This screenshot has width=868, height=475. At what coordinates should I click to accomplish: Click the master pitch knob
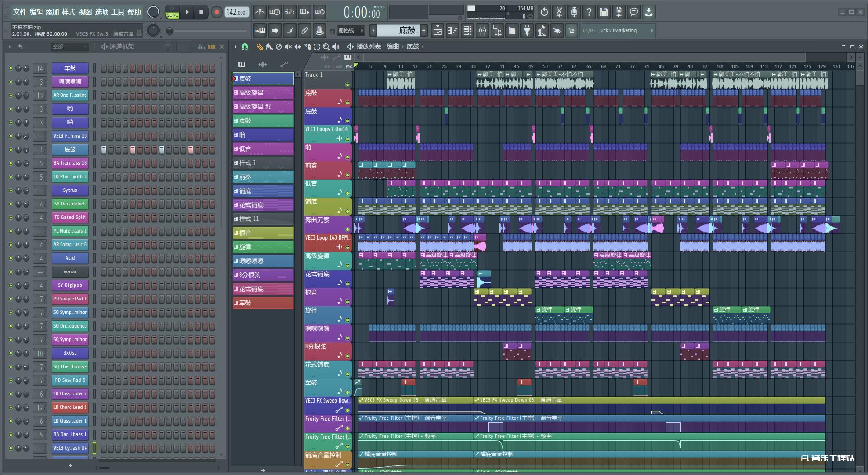tap(154, 30)
